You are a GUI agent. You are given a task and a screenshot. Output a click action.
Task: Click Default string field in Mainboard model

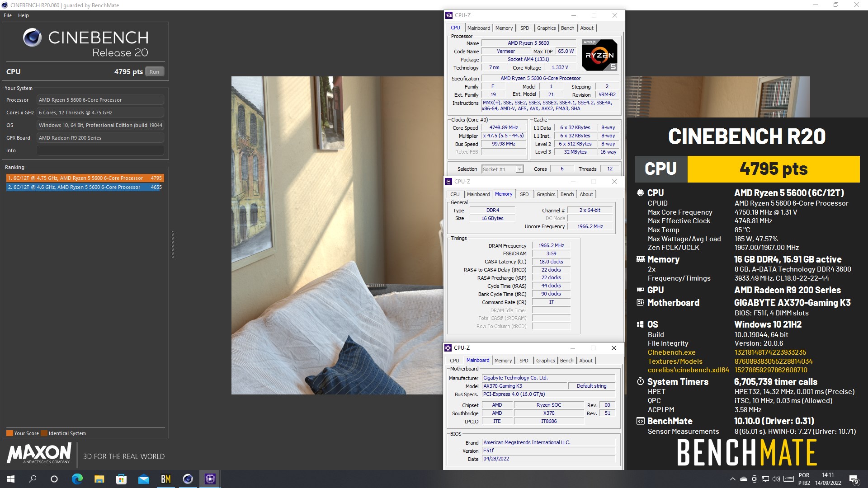coord(591,386)
